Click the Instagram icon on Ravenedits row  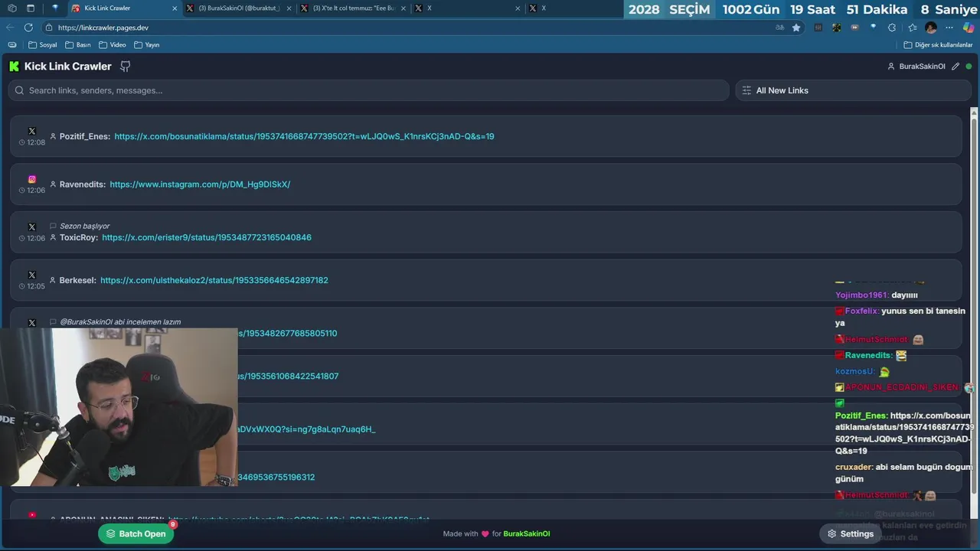(x=32, y=179)
